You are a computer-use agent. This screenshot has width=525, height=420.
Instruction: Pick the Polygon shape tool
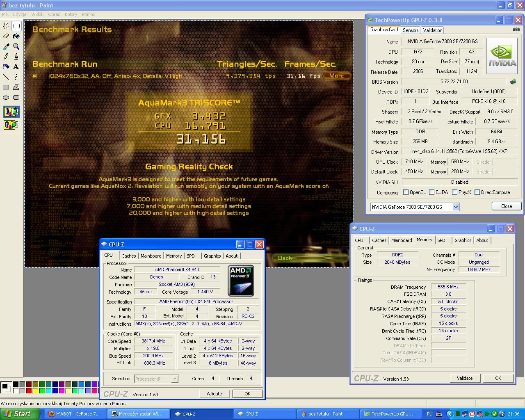[x=16, y=87]
